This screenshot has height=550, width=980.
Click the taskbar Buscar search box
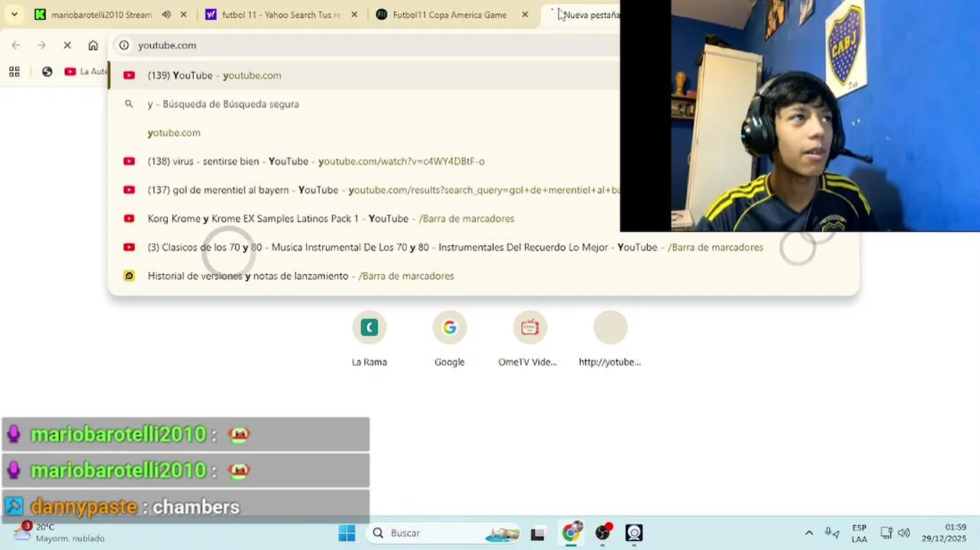click(x=444, y=532)
